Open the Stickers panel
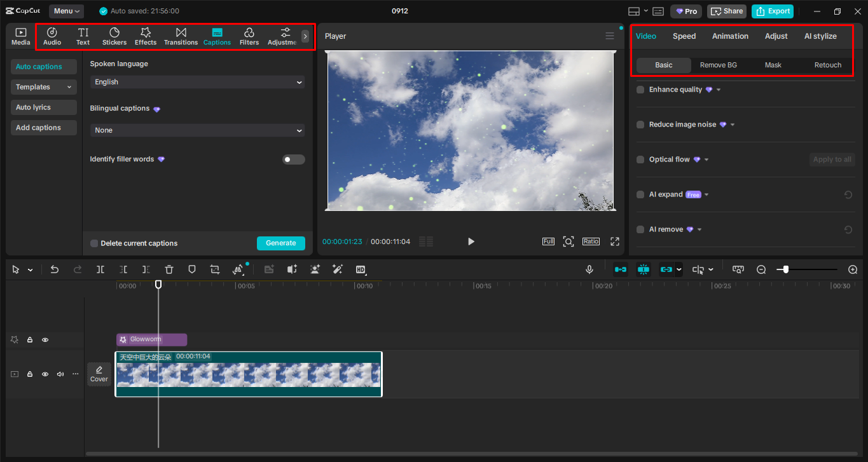Image resolution: width=868 pixels, height=462 pixels. [114, 36]
